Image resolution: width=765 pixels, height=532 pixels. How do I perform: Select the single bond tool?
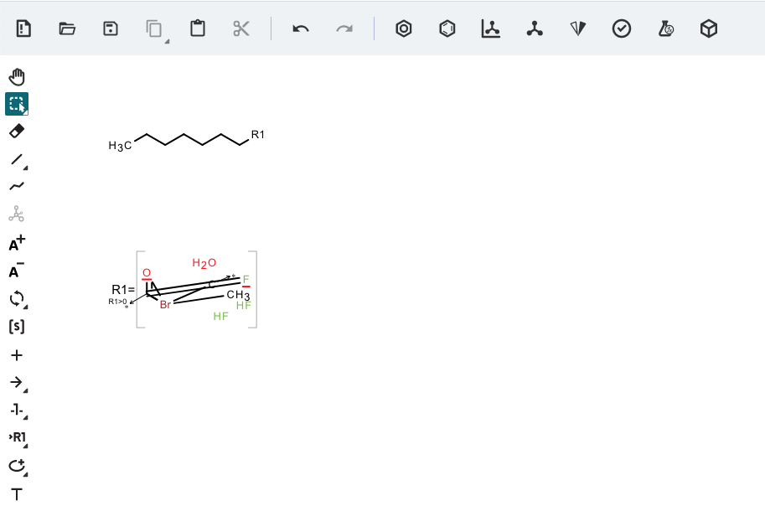[17, 159]
